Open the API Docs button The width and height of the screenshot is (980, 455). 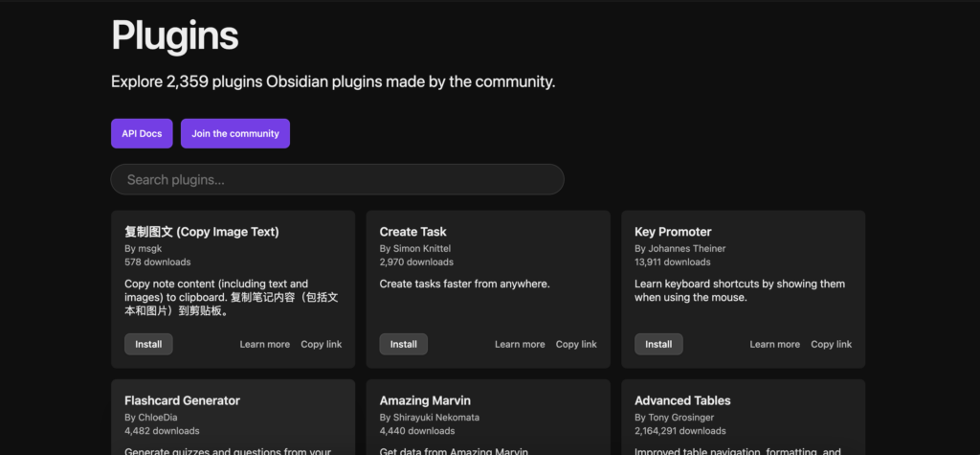click(142, 133)
